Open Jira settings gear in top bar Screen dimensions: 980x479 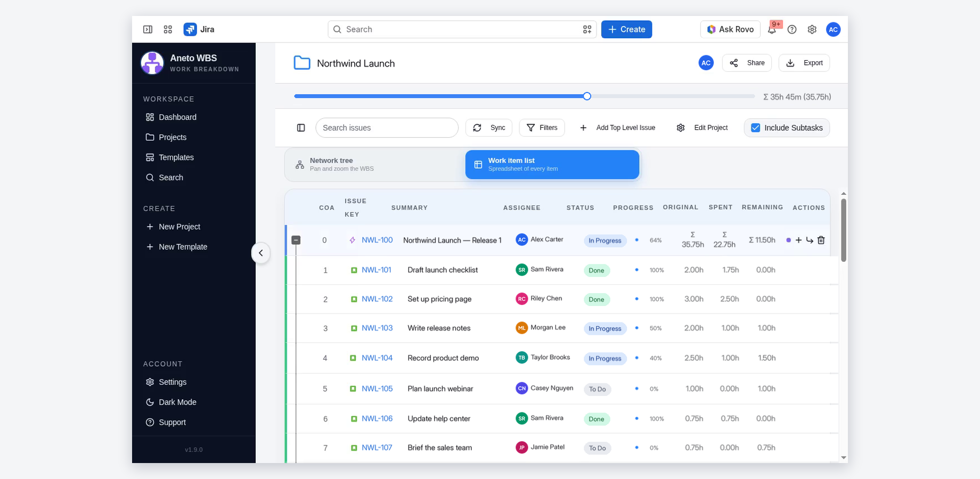(812, 29)
